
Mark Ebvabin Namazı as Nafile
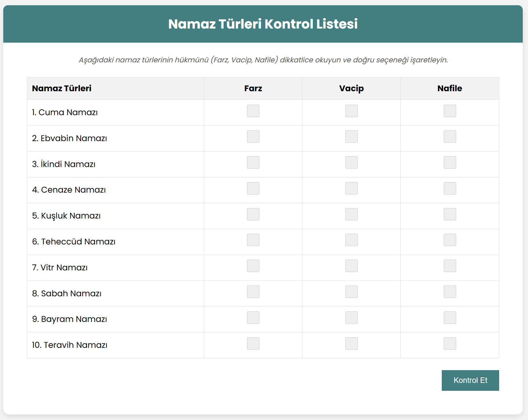tap(450, 136)
